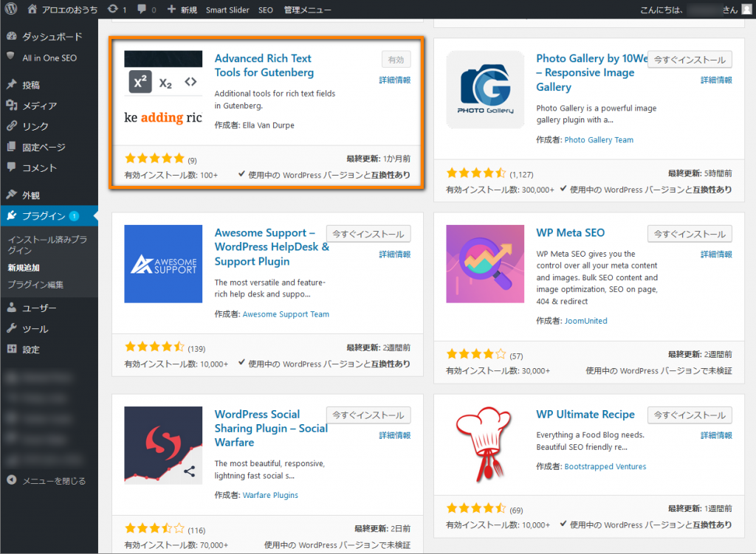Open the 設定 settings menu

tap(31, 350)
